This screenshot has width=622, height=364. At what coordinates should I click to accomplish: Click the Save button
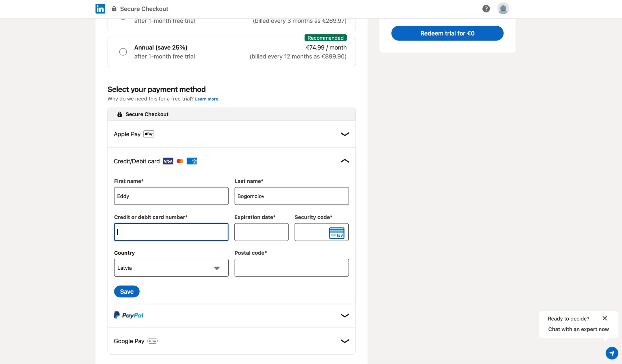click(x=127, y=291)
